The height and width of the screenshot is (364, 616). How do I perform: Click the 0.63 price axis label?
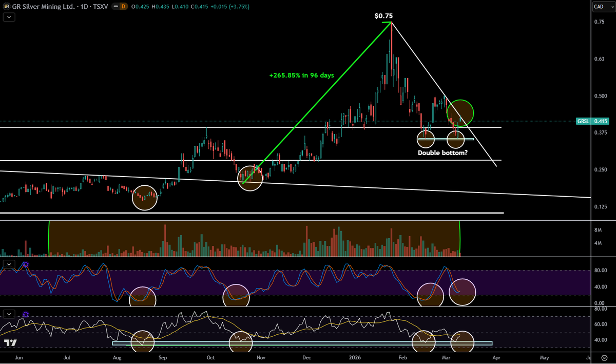click(599, 59)
